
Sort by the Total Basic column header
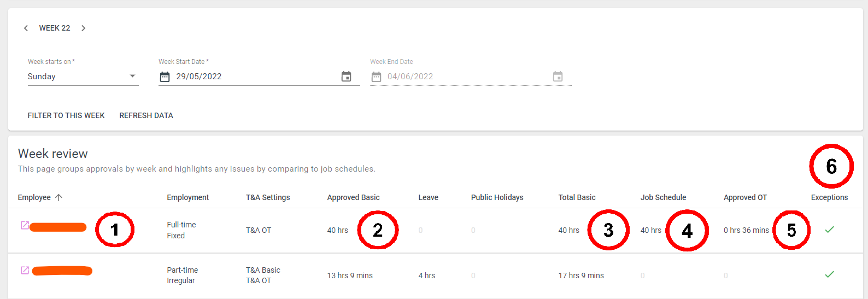coord(577,197)
